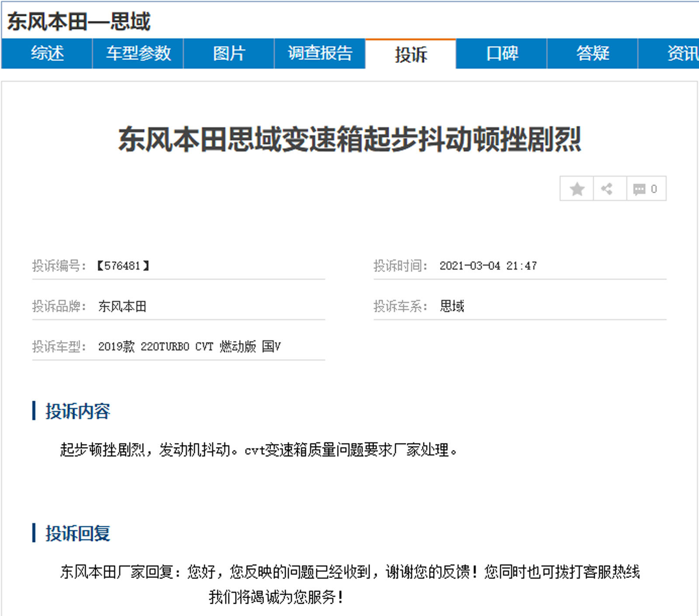Select complaint number 【576481】
This screenshot has width=699, height=616.
(123, 266)
